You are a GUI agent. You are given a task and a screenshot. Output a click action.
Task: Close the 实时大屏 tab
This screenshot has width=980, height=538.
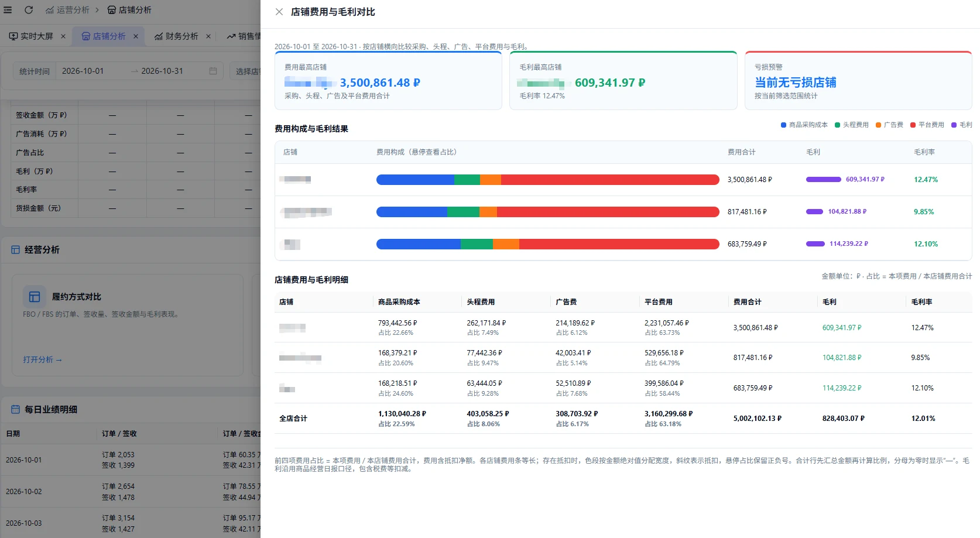tap(63, 36)
